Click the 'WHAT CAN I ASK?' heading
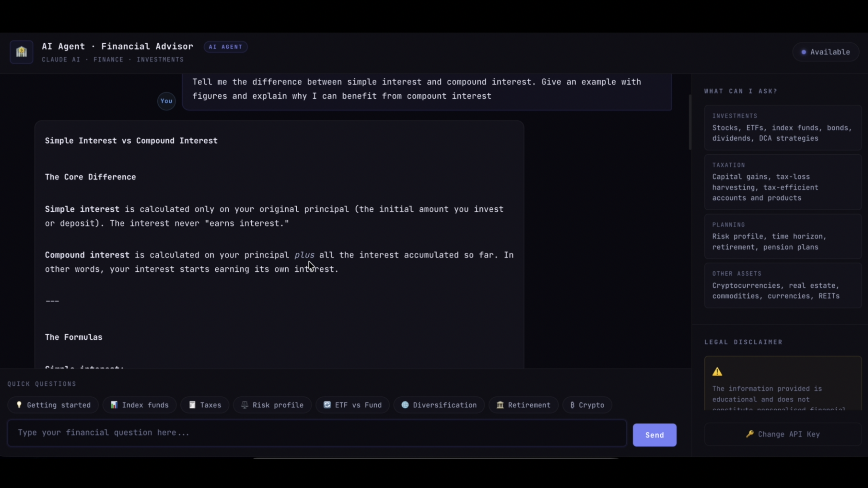Viewport: 868px width, 488px height. coord(741,91)
